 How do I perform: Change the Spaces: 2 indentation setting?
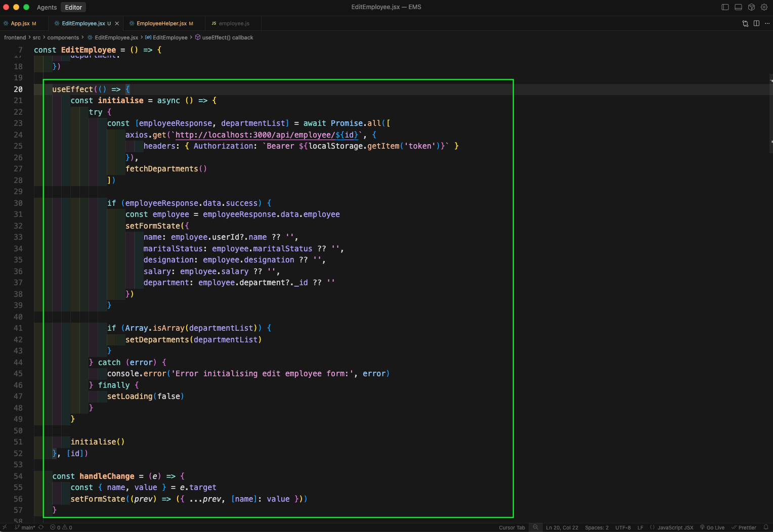596,527
